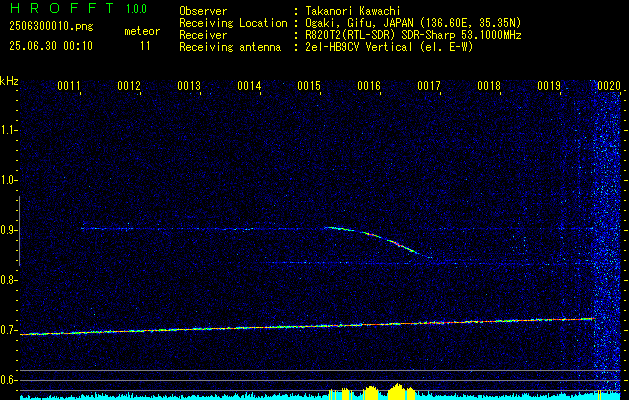Click time marker 0020

click(x=609, y=86)
